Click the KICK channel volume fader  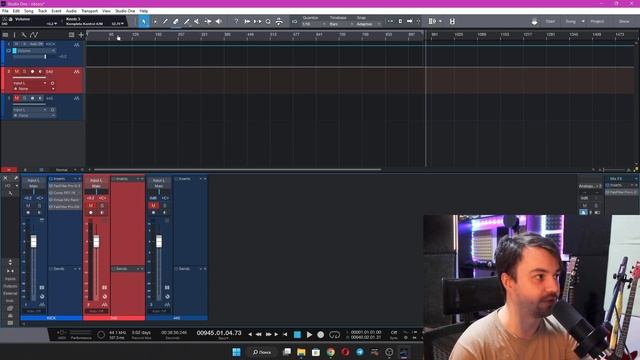34,241
